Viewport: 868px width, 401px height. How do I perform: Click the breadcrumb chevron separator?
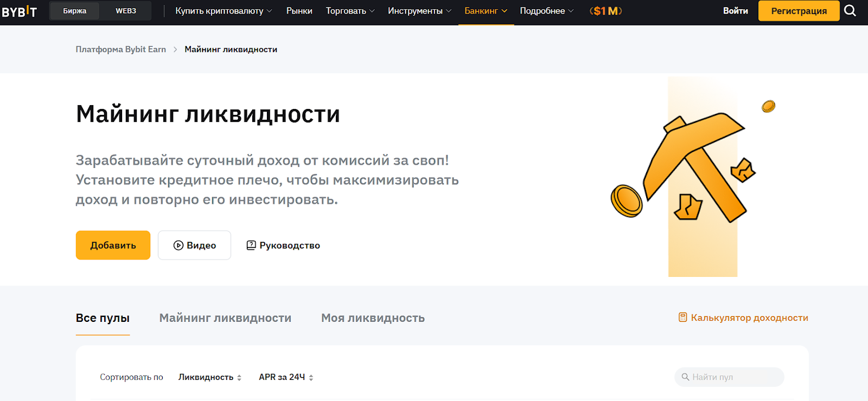click(175, 49)
